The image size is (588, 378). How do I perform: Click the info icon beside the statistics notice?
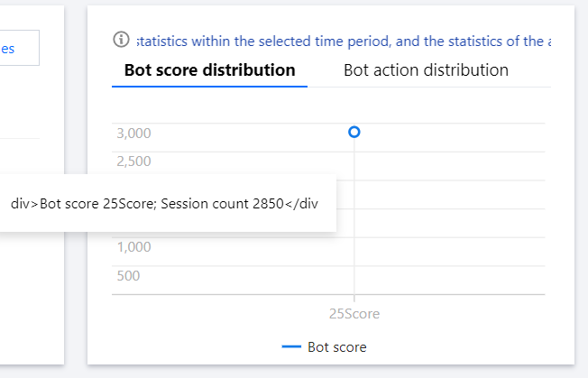pos(121,40)
